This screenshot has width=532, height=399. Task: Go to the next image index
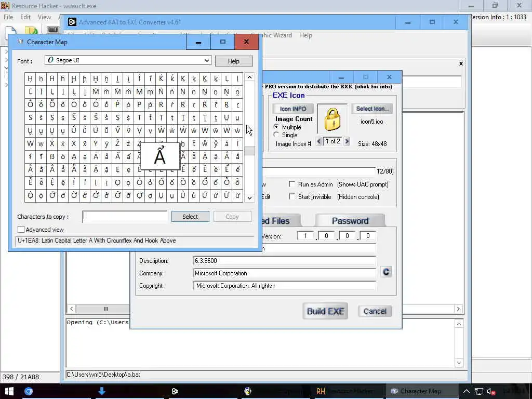347,141
